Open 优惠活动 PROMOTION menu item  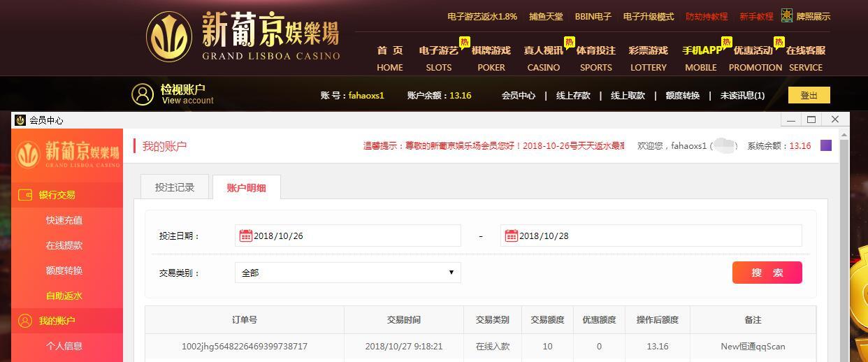755,59
